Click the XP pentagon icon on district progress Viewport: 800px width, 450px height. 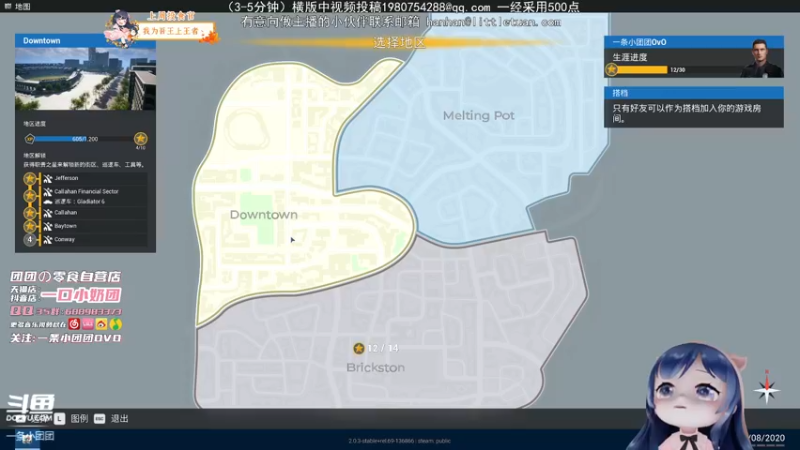pyautogui.click(x=30, y=139)
